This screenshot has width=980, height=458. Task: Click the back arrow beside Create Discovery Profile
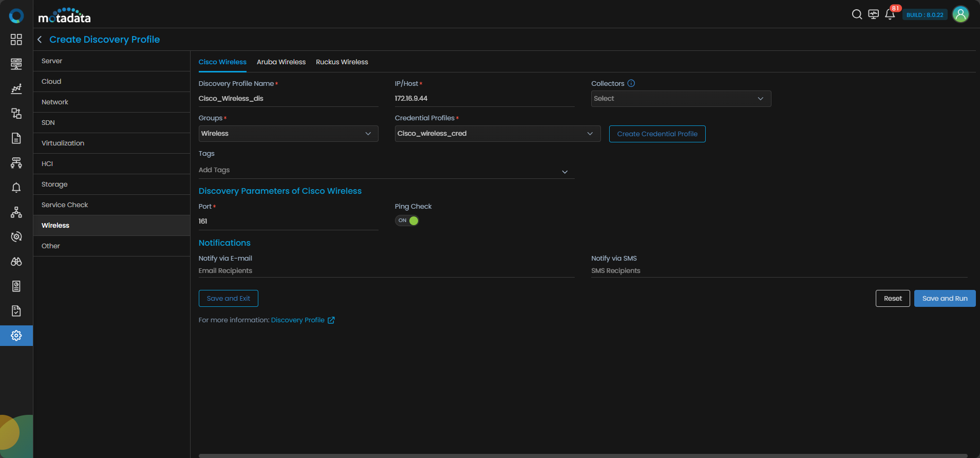coord(40,40)
